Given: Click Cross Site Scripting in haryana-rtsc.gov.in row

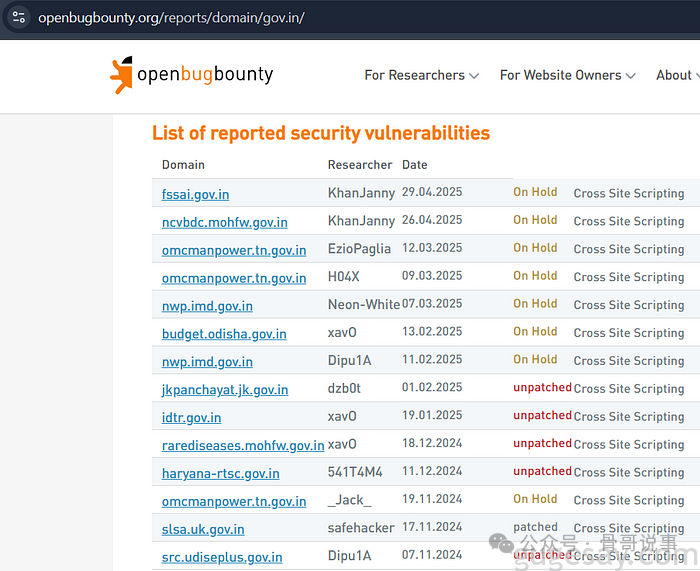Looking at the screenshot, I should (x=629, y=472).
